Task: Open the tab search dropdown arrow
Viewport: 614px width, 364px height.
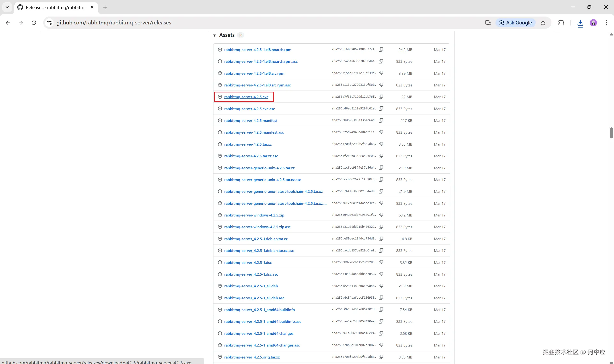Action: (7, 7)
